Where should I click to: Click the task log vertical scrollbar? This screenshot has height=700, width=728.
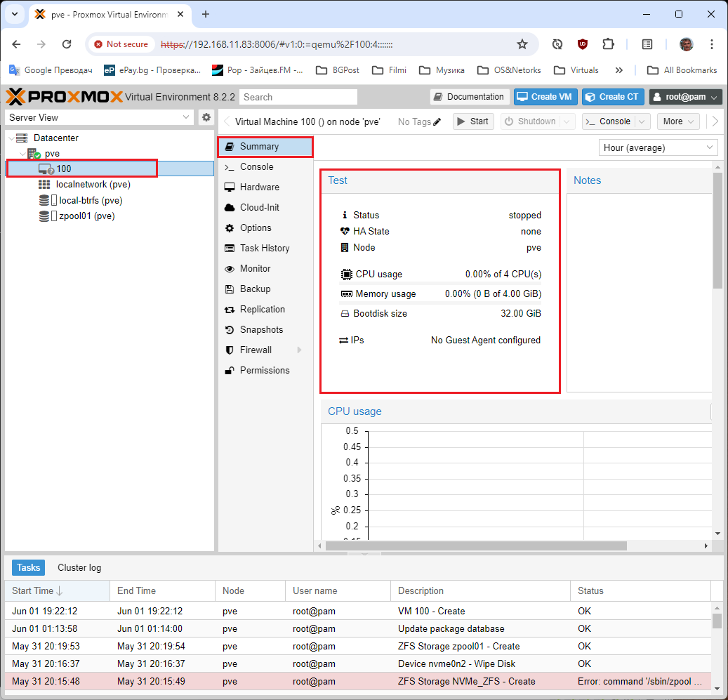pyautogui.click(x=717, y=621)
